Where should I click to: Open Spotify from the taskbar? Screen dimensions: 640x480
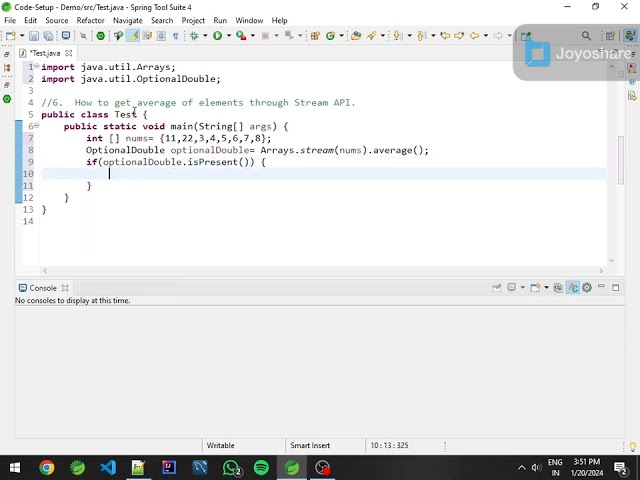tap(261, 468)
